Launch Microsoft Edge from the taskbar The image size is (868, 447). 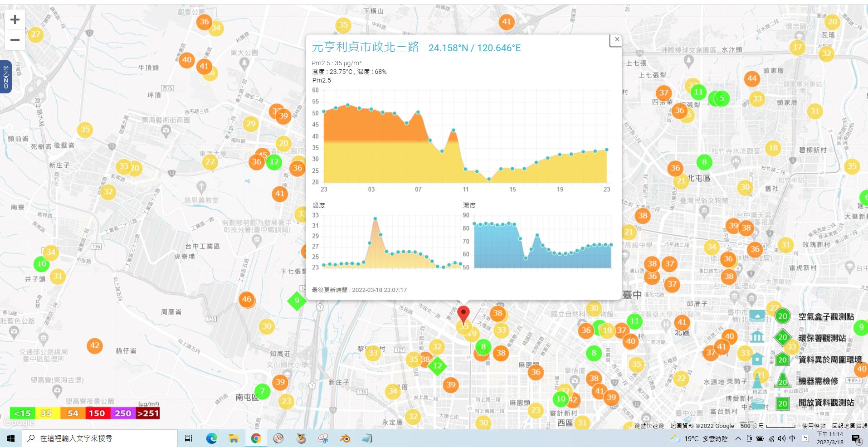coord(211,438)
